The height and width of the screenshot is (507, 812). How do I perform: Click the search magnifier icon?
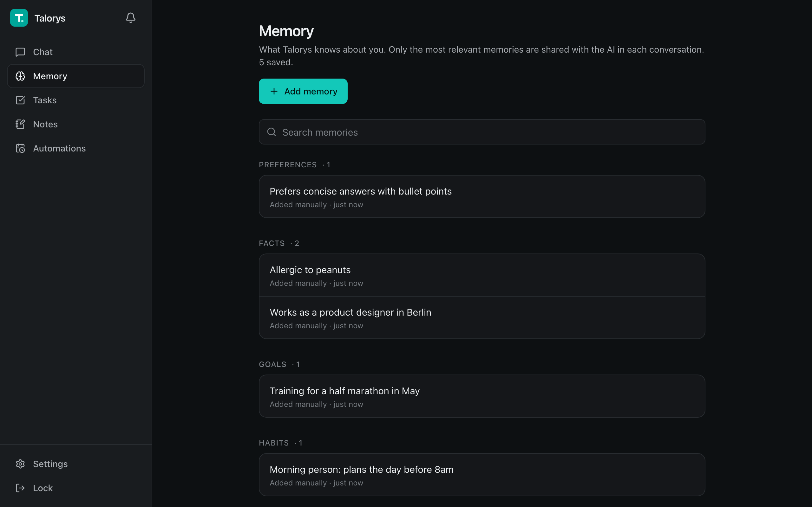[272, 132]
